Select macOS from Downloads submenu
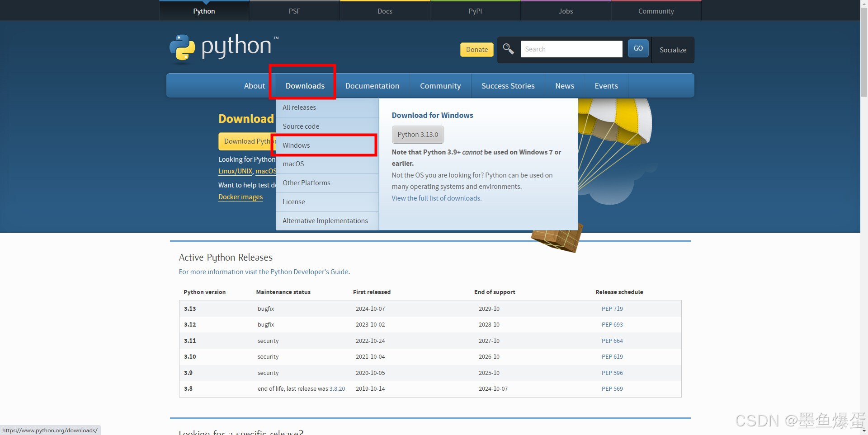Viewport: 868px width, 435px height. (327, 164)
